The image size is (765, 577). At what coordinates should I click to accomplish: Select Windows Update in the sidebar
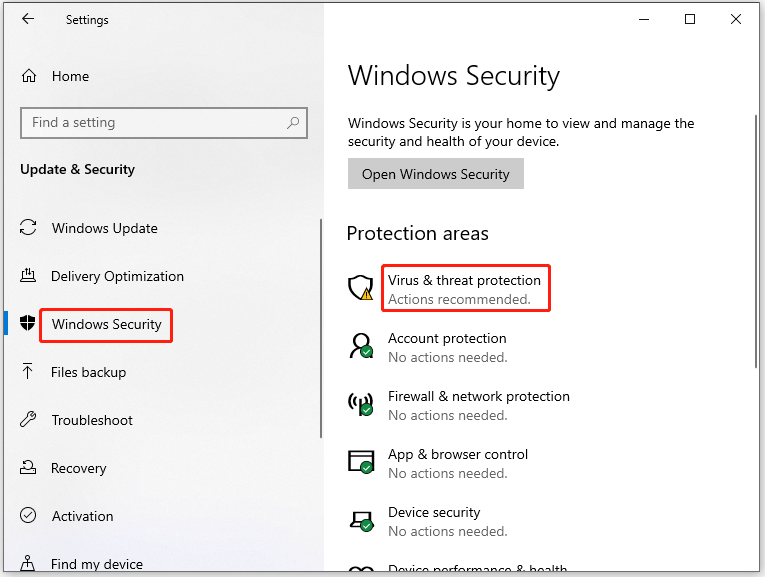pos(104,228)
